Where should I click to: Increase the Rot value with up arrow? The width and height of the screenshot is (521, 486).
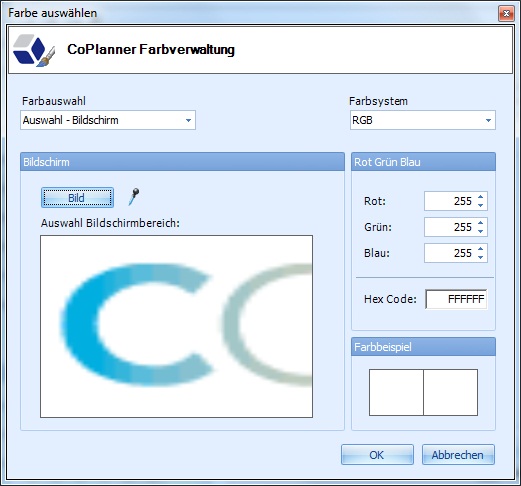click(480, 197)
